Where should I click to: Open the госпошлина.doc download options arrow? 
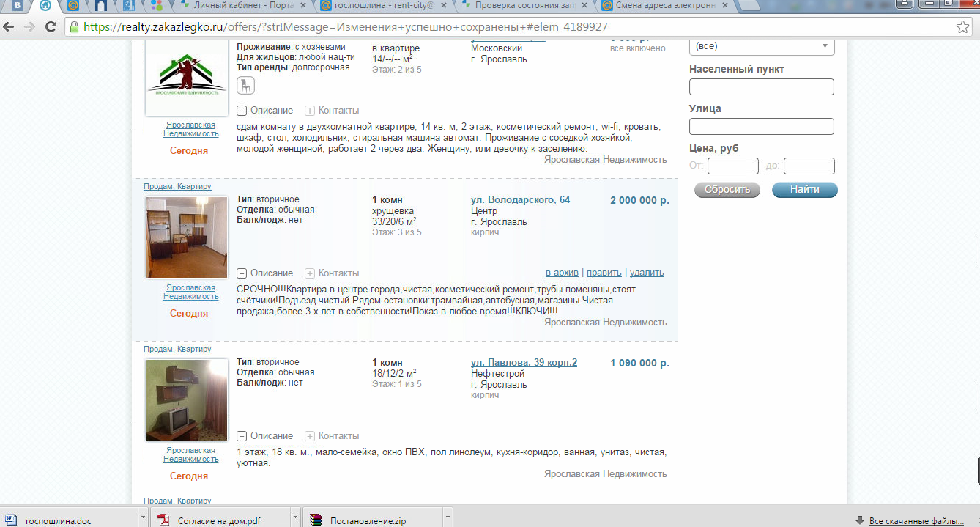(144, 520)
